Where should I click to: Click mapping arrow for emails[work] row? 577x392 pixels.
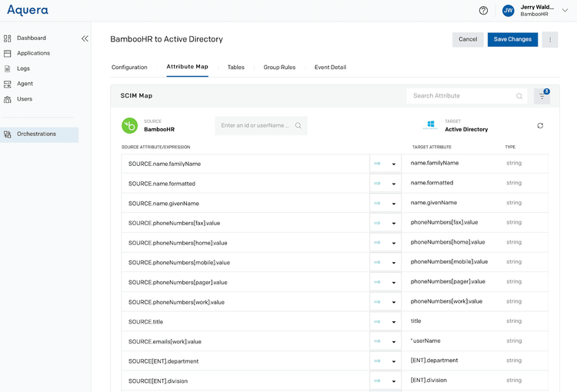tap(377, 341)
